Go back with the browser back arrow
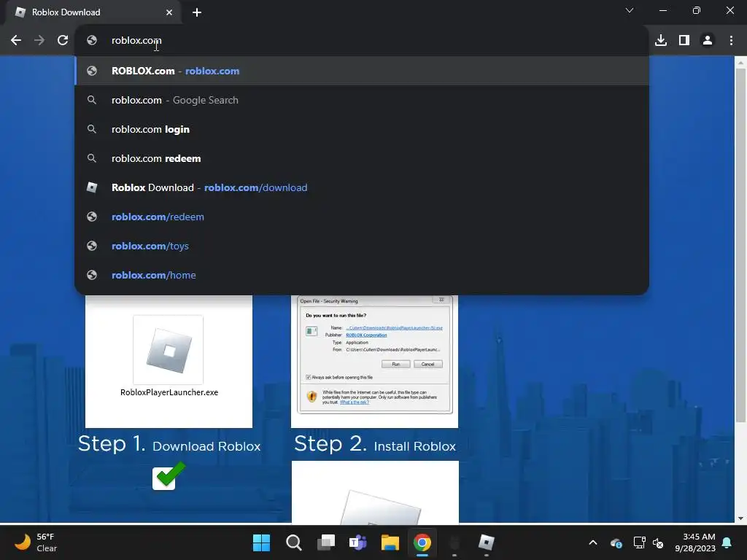 click(16, 41)
